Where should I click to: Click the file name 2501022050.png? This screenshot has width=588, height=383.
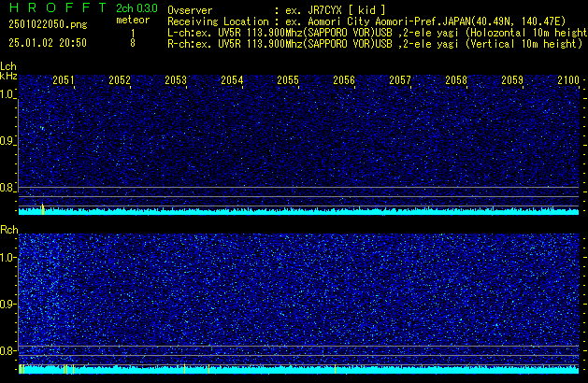pyautogui.click(x=48, y=24)
